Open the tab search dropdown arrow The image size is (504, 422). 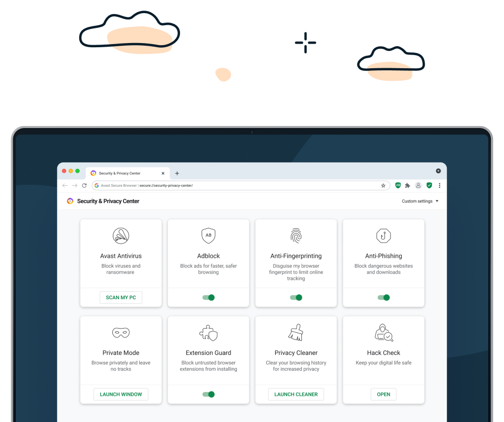[438, 171]
